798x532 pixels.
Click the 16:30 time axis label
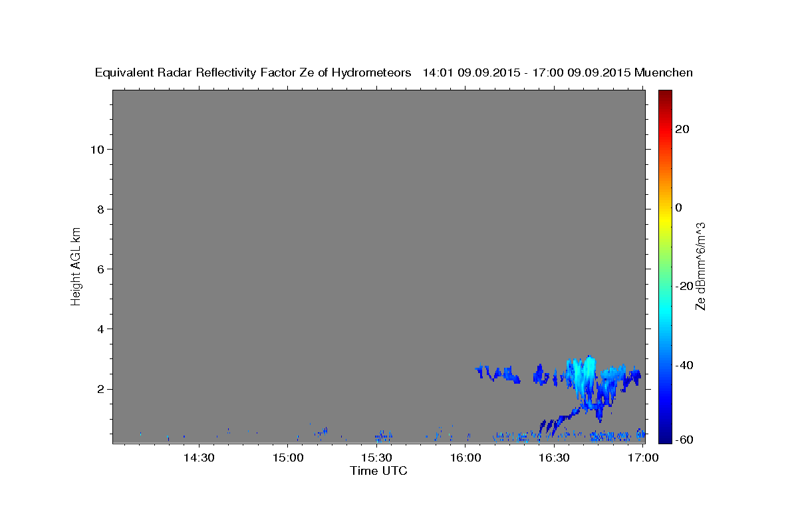click(555, 458)
